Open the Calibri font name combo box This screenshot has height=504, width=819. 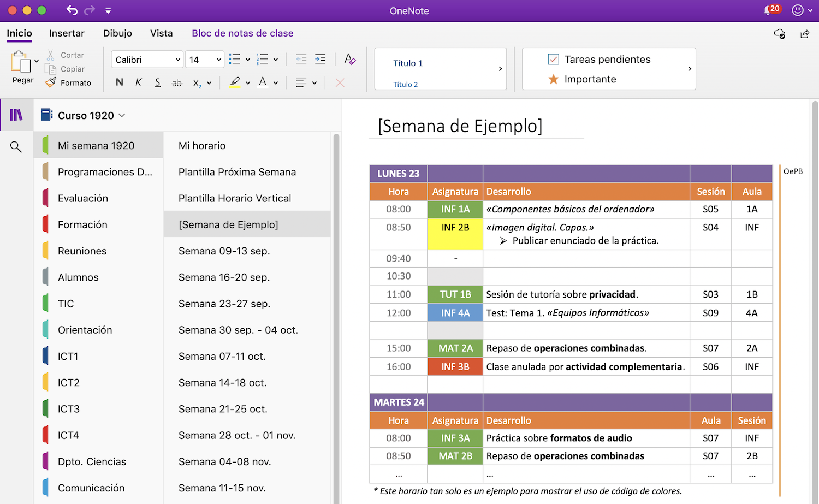147,60
